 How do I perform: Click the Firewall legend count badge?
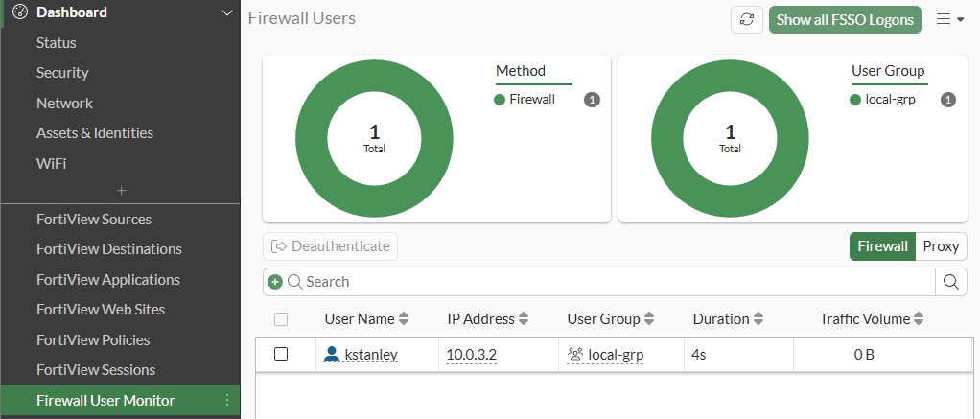pyautogui.click(x=592, y=100)
